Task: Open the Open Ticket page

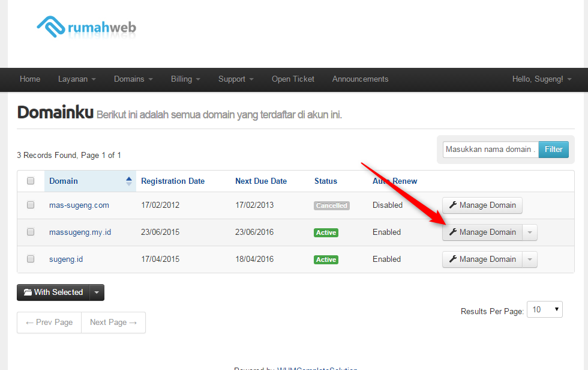Action: click(x=293, y=79)
